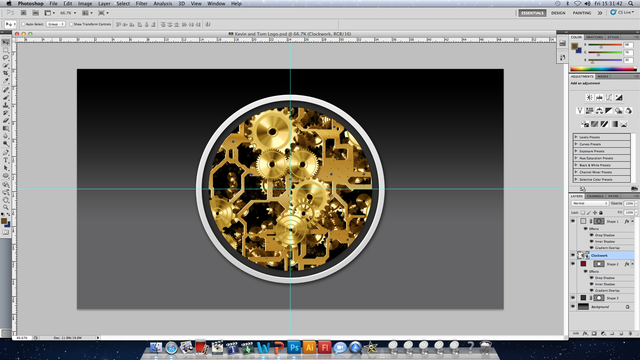Open Illustrator from the Dock
This screenshot has height=360, width=640.
[309, 348]
